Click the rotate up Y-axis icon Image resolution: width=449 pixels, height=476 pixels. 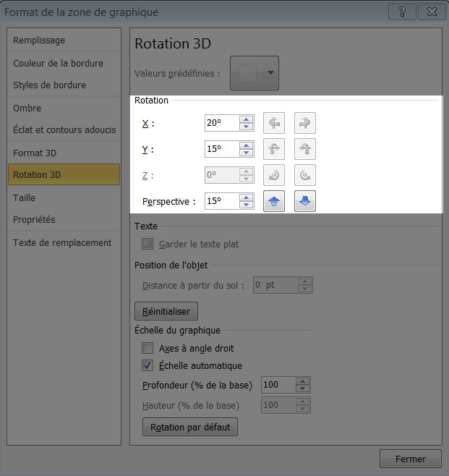274,149
